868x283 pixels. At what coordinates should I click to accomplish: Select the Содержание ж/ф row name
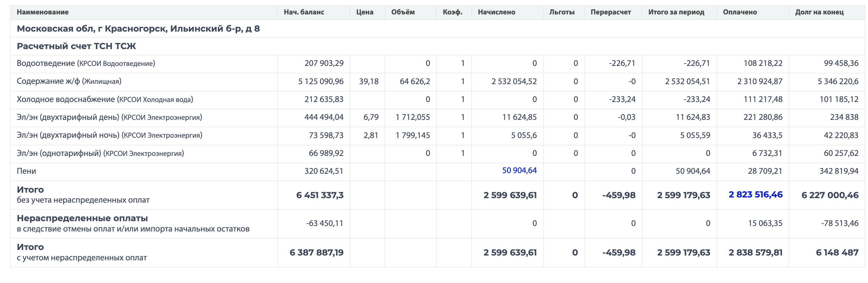[x=69, y=81]
